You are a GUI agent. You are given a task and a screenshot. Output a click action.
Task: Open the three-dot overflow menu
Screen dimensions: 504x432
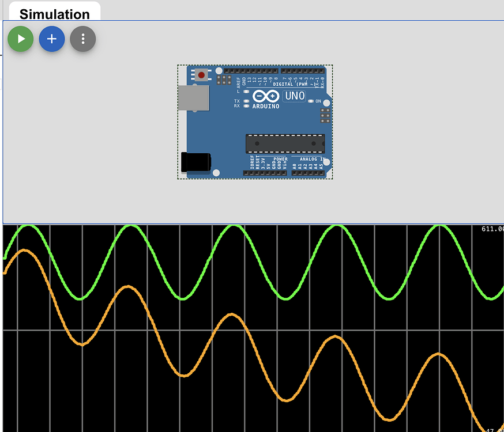click(x=82, y=39)
